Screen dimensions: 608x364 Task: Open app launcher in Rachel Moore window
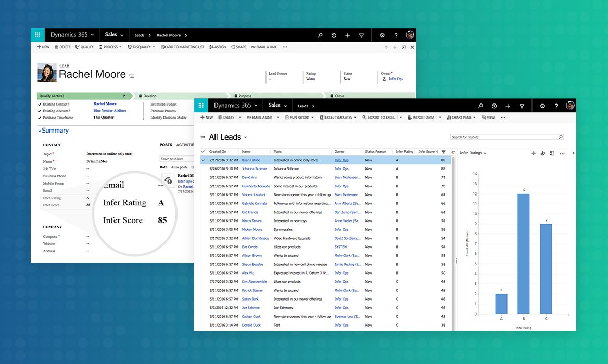tap(37, 35)
